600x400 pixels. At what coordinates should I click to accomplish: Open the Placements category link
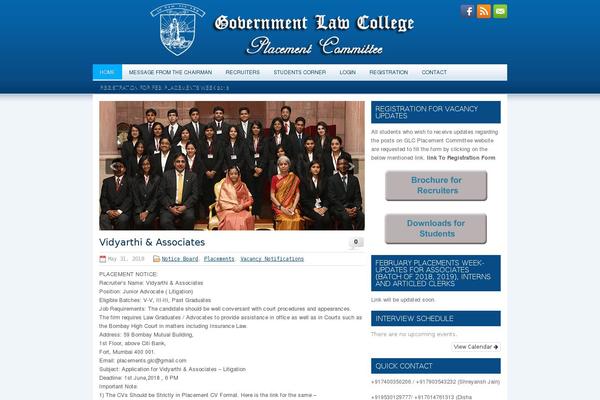tap(219, 259)
